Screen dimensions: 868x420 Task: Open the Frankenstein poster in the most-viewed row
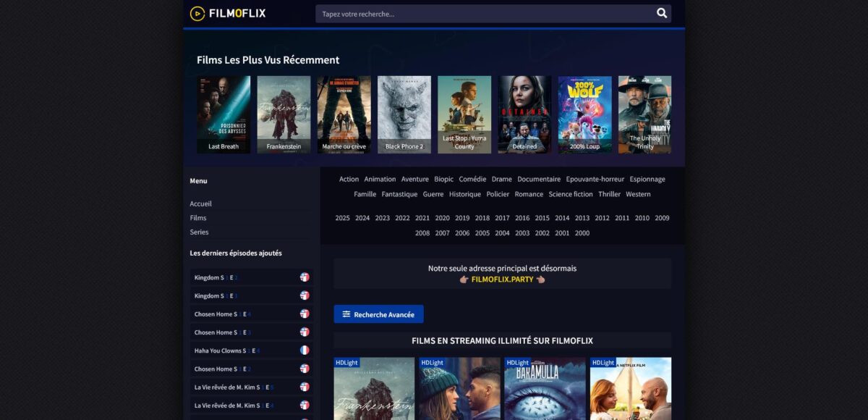click(x=284, y=114)
